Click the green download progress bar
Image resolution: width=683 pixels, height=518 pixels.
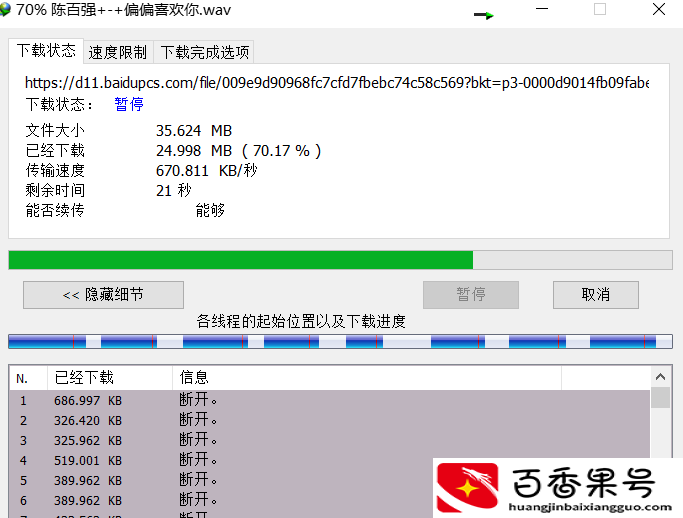pos(340,260)
